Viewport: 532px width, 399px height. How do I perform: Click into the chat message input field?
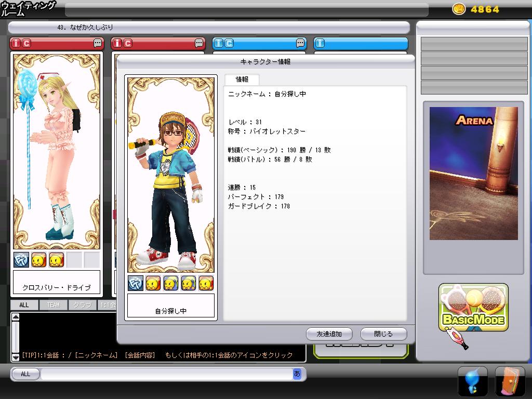click(166, 374)
